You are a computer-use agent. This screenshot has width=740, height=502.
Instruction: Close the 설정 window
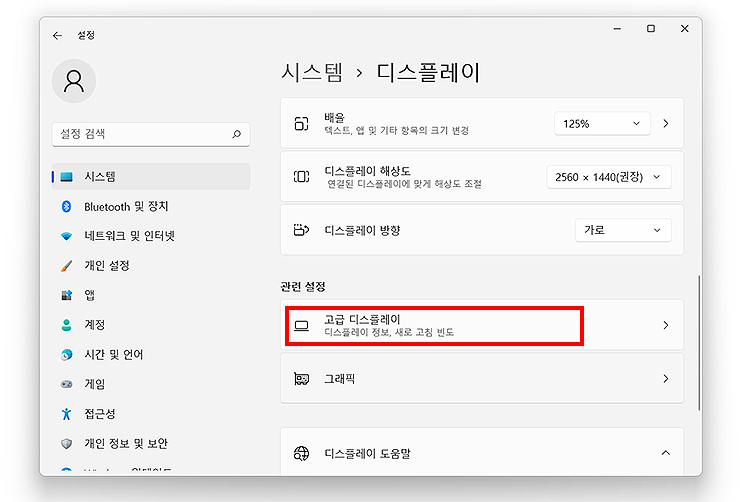(685, 29)
